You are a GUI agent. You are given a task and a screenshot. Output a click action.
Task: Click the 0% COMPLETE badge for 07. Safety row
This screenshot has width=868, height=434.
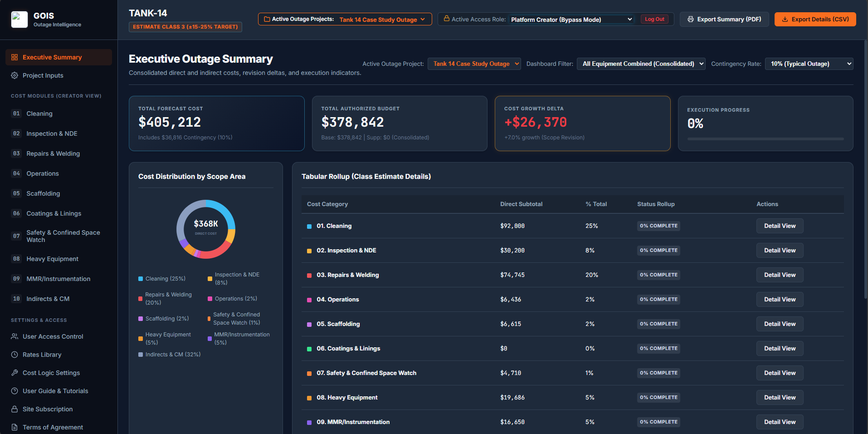[658, 373]
